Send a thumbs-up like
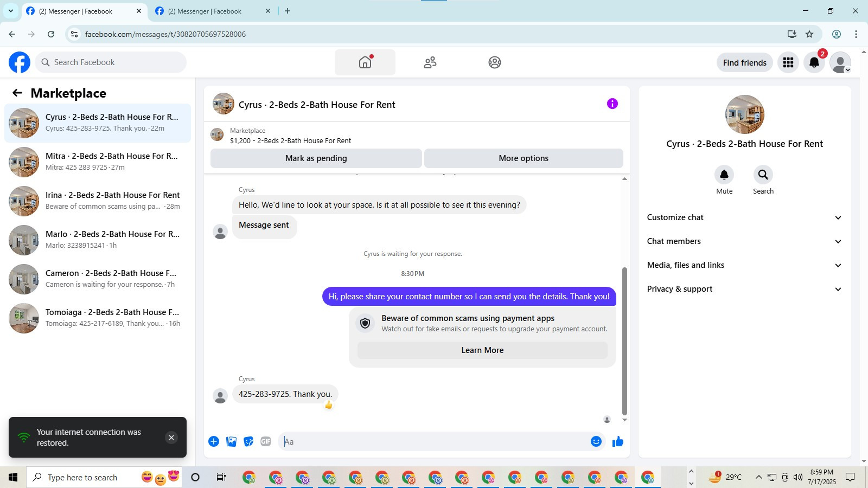 (x=618, y=441)
